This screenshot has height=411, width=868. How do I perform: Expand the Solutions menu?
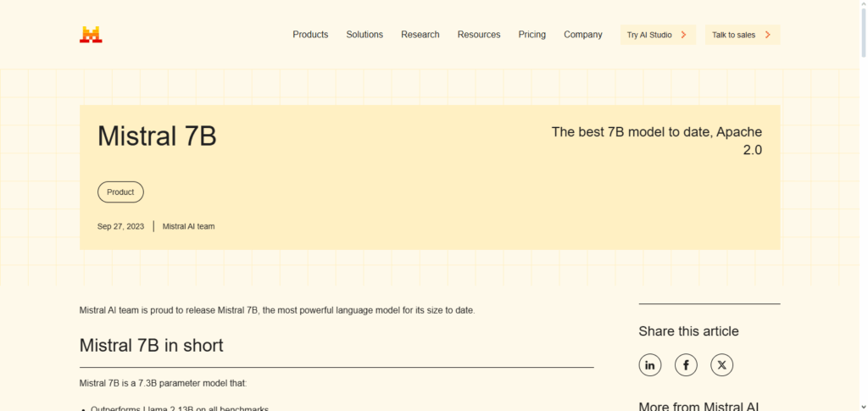[x=364, y=35]
